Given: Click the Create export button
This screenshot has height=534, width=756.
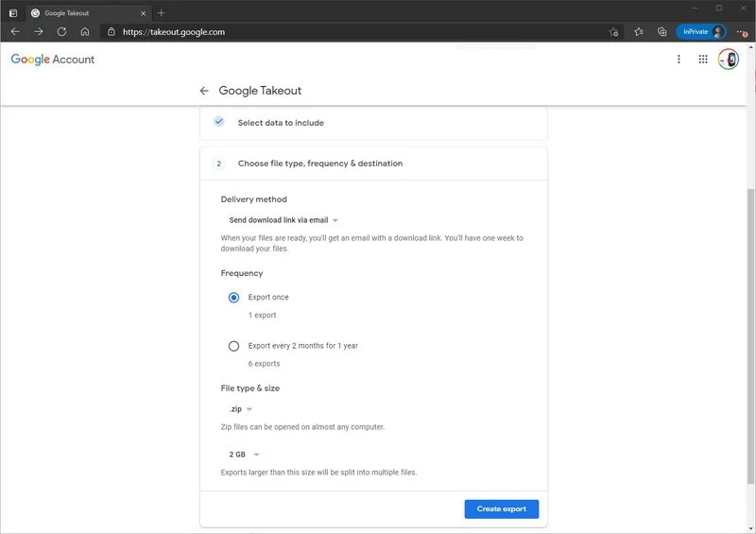Looking at the screenshot, I should click(502, 508).
